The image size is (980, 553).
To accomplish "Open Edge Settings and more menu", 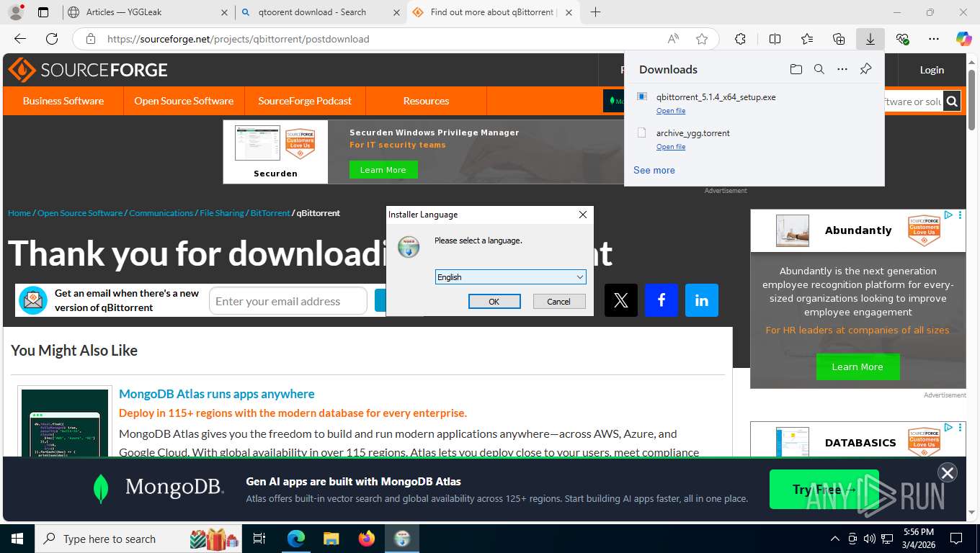I will (x=934, y=39).
